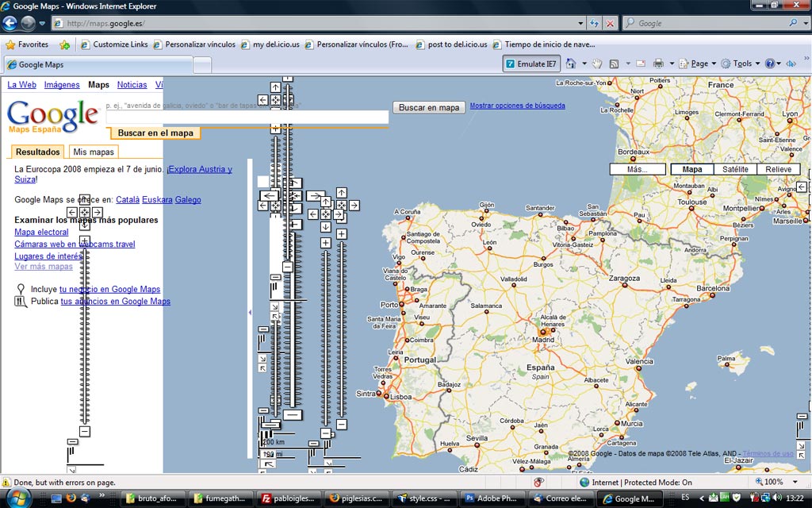Open the search provider dropdown arrow
The width and height of the screenshot is (812, 508).
click(806, 23)
